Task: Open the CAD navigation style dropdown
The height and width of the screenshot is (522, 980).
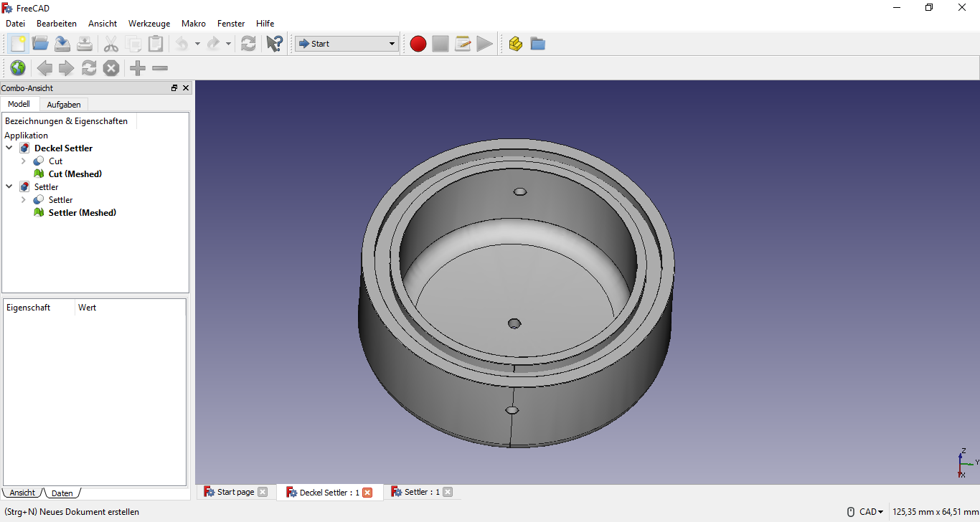Action: [x=871, y=512]
